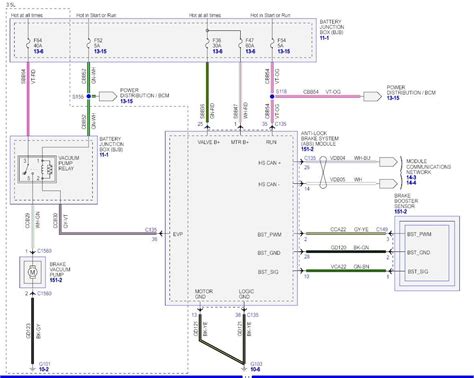Click the HS CAN twisted pair symbol
This screenshot has height=378, width=474.
[x=323, y=172]
